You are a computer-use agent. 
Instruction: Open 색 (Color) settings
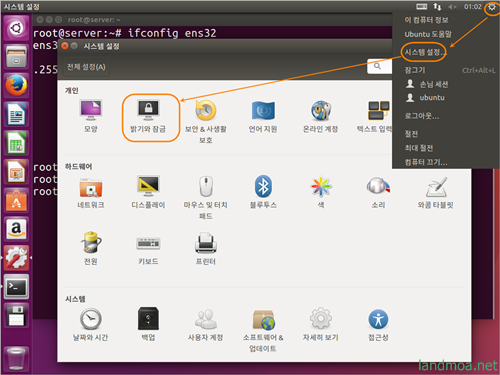tap(320, 192)
